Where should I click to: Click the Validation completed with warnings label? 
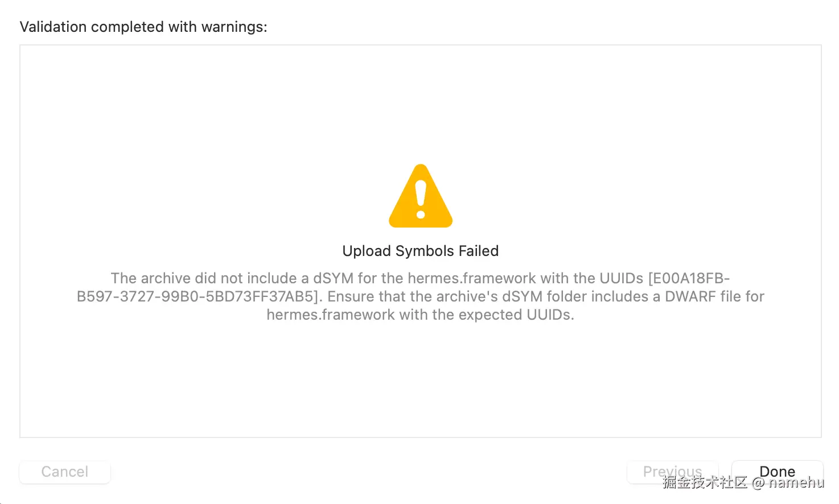coord(143,27)
